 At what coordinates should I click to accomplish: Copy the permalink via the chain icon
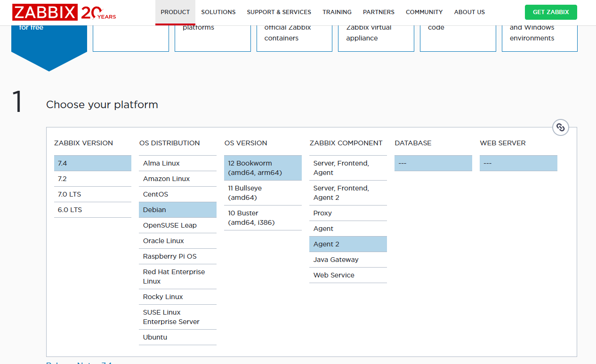(x=560, y=127)
